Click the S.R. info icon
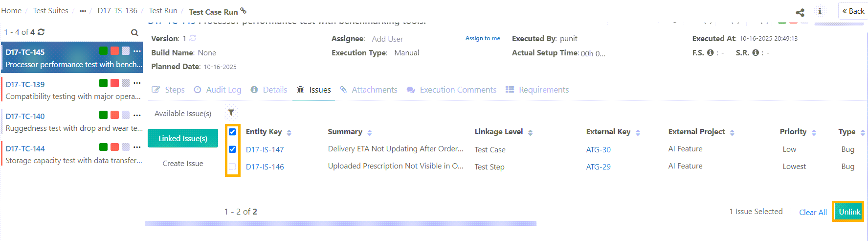 click(756, 52)
